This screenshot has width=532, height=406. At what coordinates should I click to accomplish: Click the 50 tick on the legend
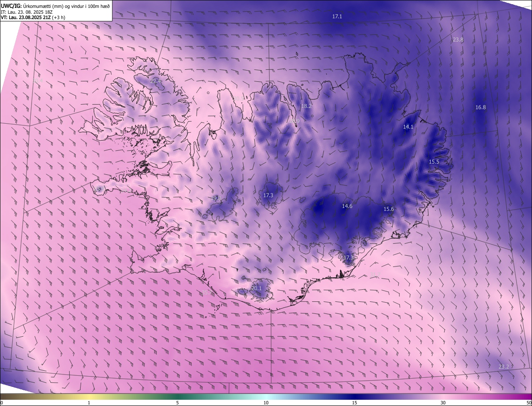point(529,403)
